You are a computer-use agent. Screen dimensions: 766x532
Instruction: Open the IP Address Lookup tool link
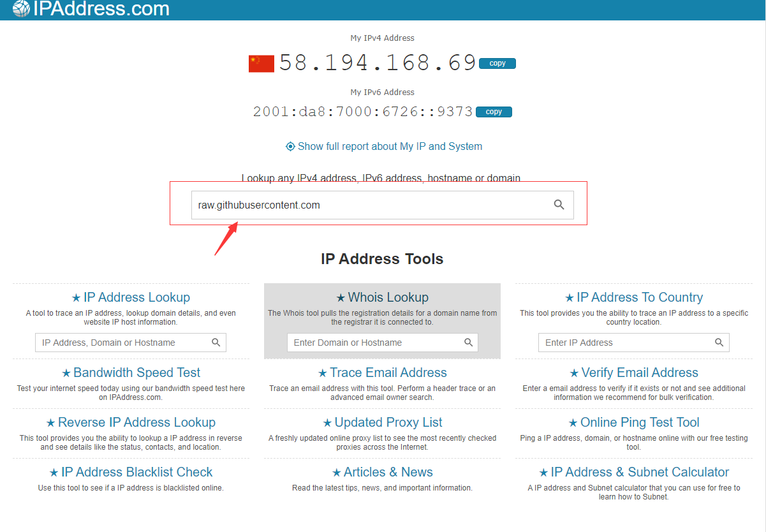pos(136,297)
